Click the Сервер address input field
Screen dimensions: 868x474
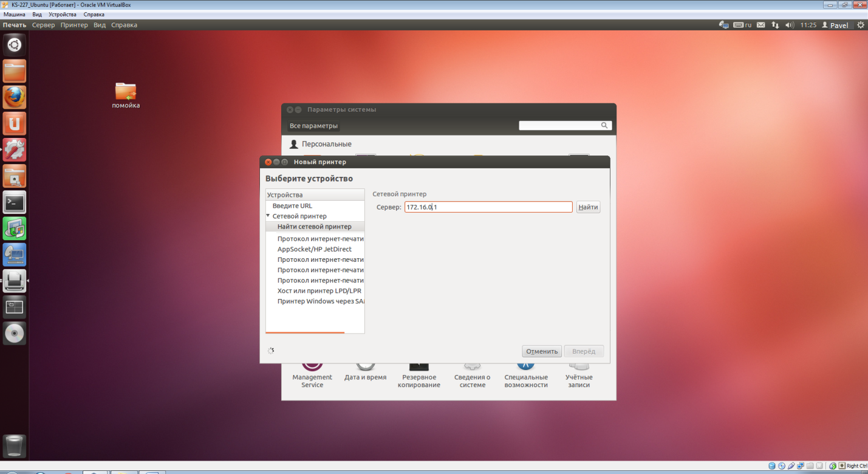tap(488, 207)
